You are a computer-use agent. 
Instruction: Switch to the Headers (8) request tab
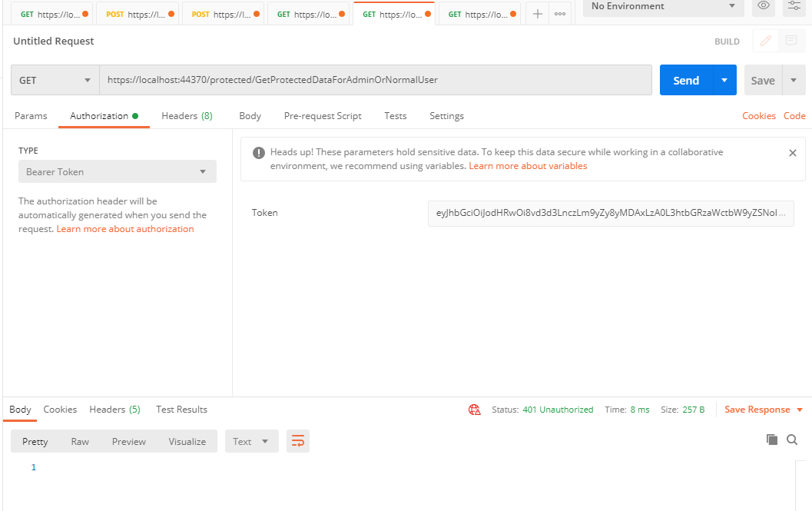coord(187,115)
